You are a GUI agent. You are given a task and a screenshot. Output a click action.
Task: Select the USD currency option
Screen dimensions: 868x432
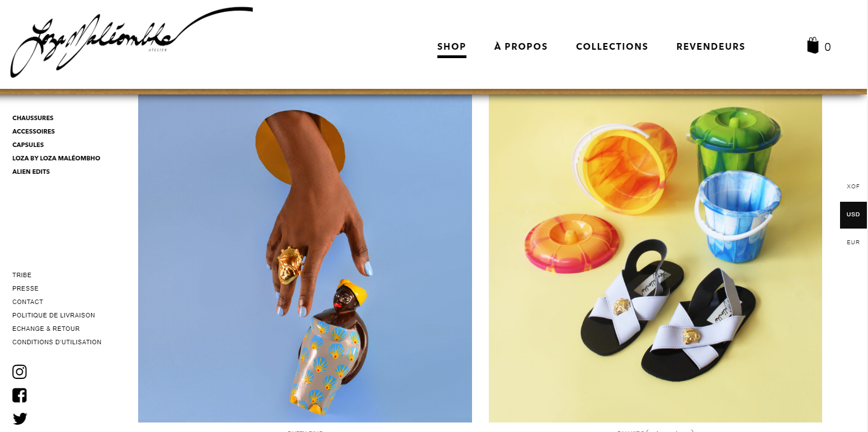(853, 215)
